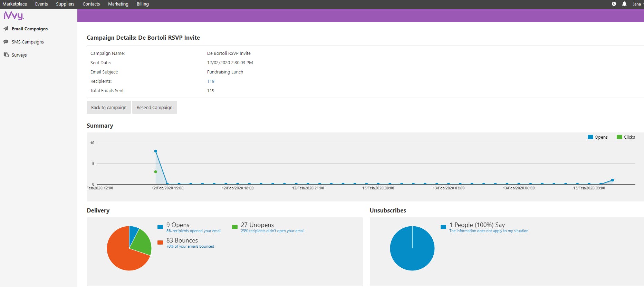Open the Events menu

[41, 4]
